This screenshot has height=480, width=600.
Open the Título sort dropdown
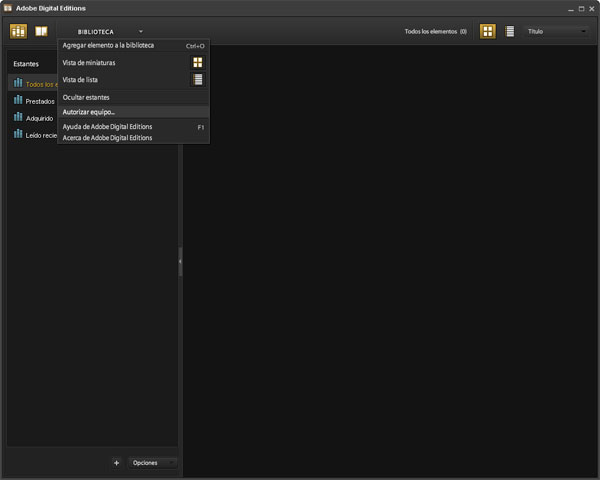(x=557, y=31)
